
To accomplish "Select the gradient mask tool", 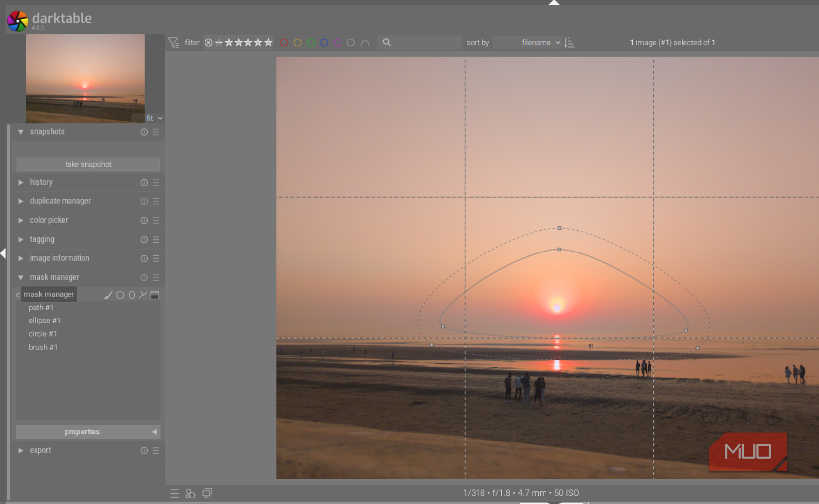I will 154,295.
